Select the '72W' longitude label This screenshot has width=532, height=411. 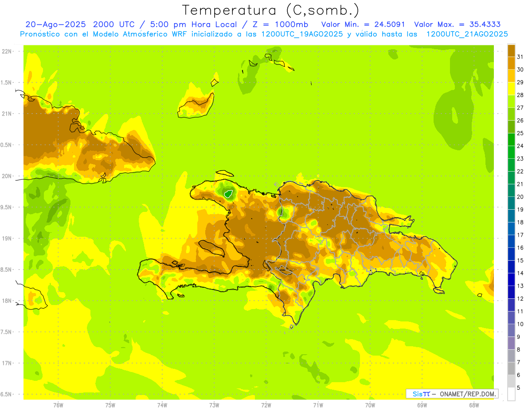click(x=266, y=405)
